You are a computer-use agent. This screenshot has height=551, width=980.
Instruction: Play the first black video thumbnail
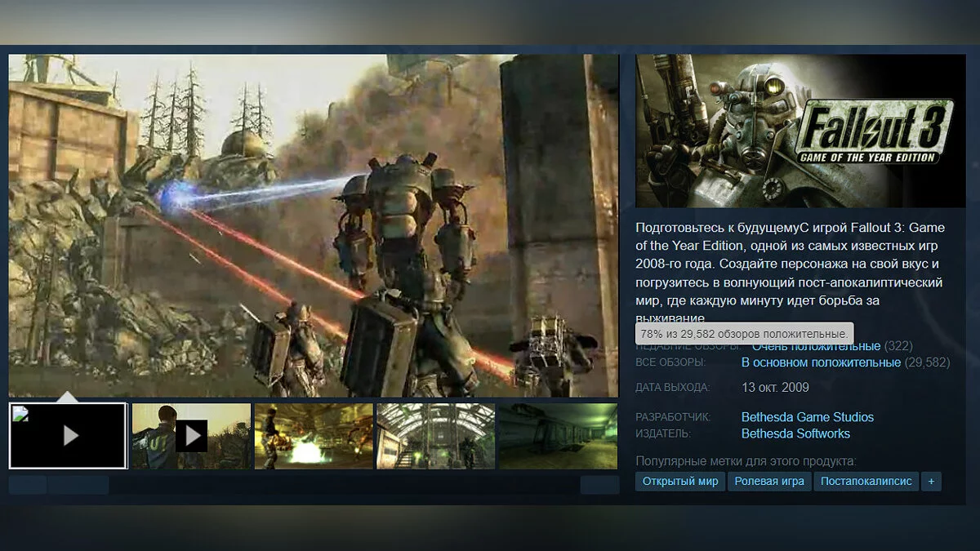click(x=70, y=436)
